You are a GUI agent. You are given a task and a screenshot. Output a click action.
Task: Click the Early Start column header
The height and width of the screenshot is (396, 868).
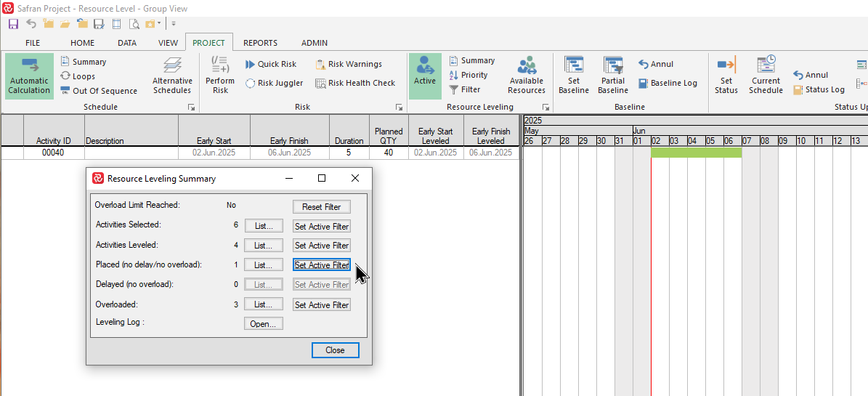(214, 131)
